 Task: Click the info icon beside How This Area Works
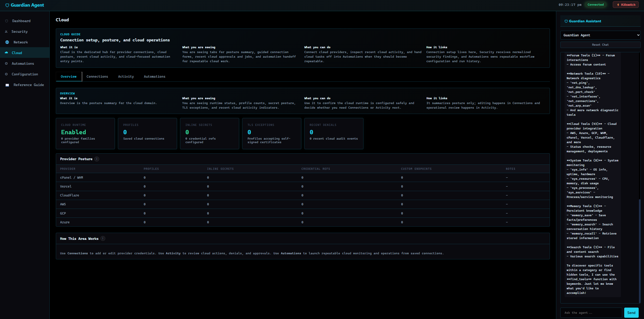click(x=103, y=239)
